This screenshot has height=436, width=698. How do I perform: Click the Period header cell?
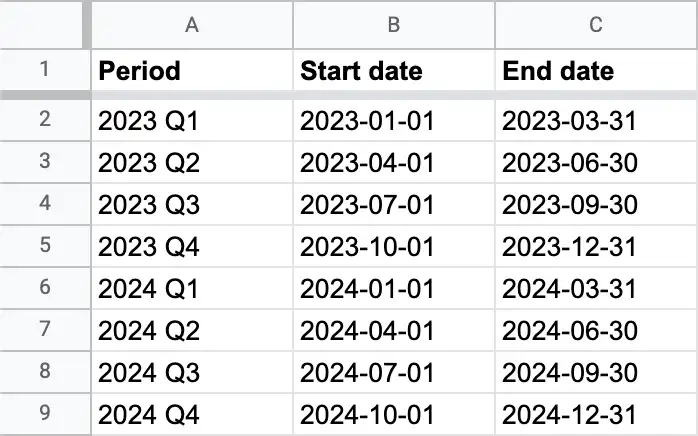tap(192, 71)
